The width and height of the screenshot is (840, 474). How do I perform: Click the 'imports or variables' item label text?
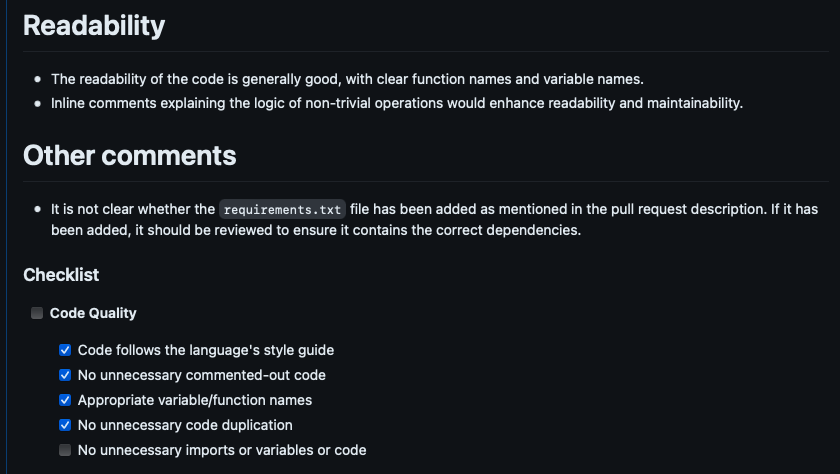(221, 450)
